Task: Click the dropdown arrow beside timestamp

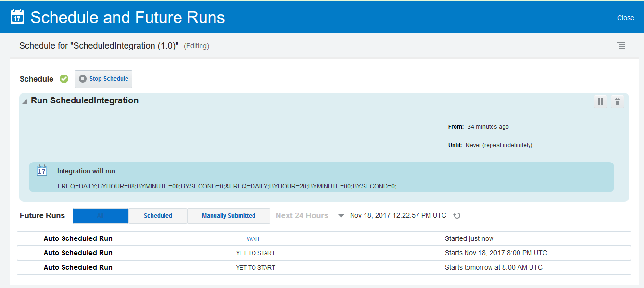Action: (341, 215)
